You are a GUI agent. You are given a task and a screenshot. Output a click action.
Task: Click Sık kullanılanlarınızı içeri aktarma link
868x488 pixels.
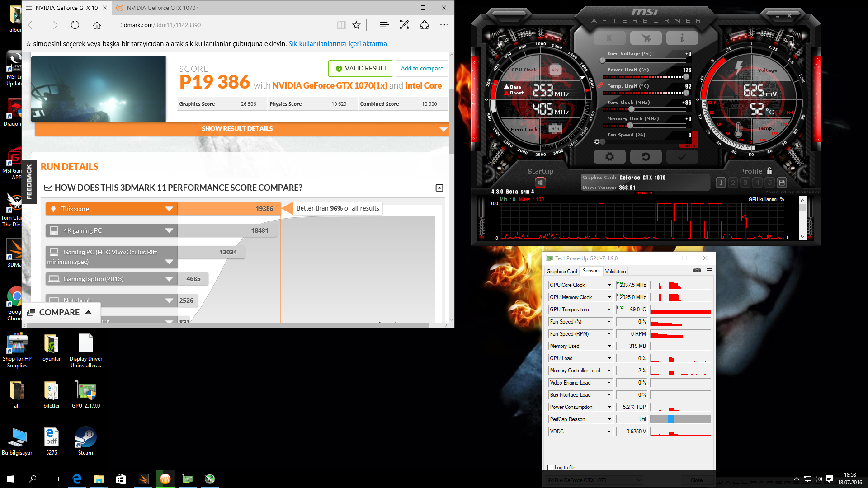pyautogui.click(x=338, y=44)
